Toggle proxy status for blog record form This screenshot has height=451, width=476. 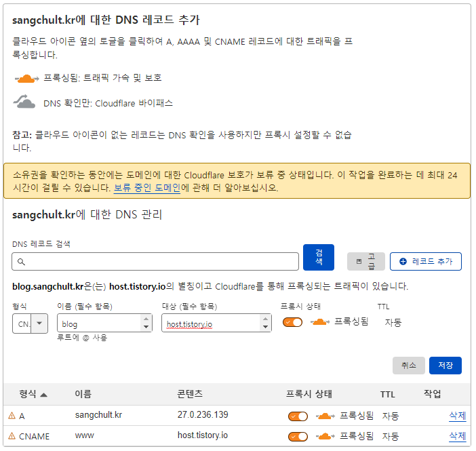pyautogui.click(x=292, y=322)
